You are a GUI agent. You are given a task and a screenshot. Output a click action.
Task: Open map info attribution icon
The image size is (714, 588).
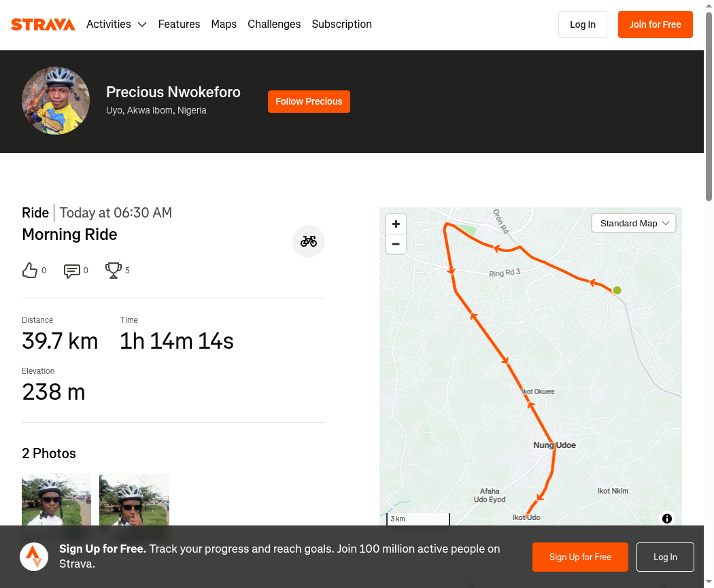pyautogui.click(x=667, y=519)
